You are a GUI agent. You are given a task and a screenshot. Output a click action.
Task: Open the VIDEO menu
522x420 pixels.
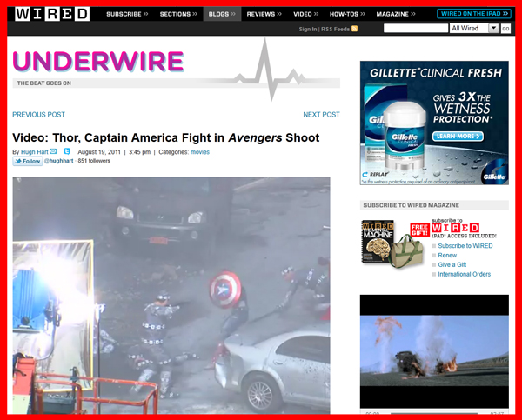305,14
